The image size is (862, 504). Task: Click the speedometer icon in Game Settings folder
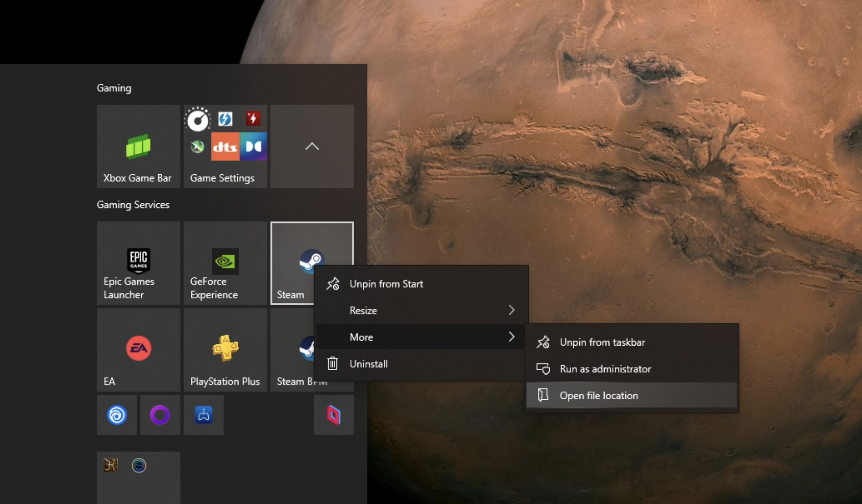pos(197,120)
